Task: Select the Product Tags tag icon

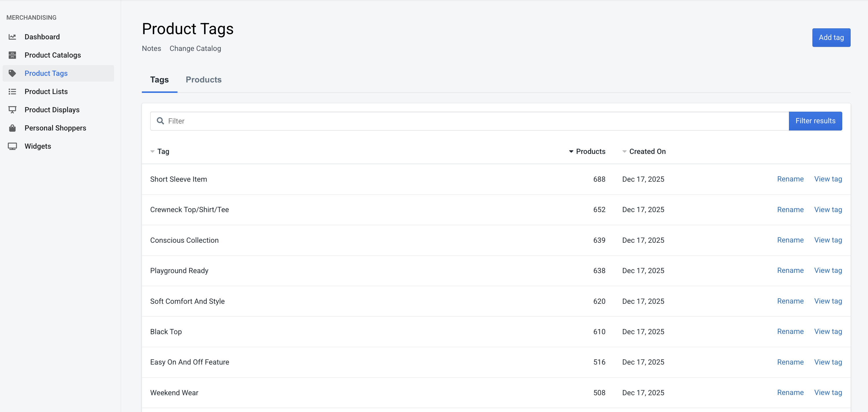Action: tap(12, 73)
